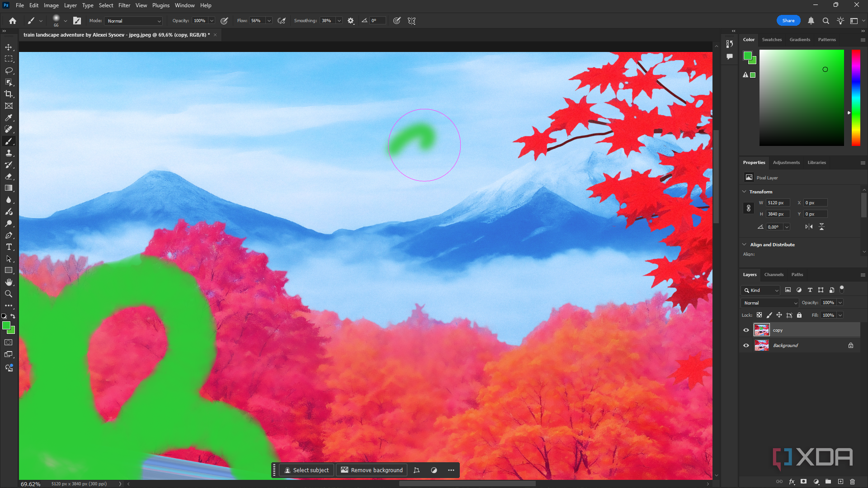Select the Move tool
Image resolution: width=868 pixels, height=488 pixels.
[x=9, y=47]
